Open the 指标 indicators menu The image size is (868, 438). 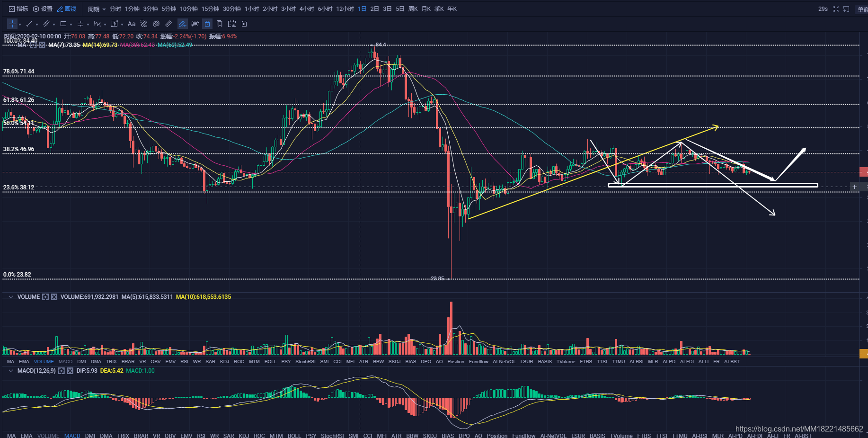pos(19,9)
